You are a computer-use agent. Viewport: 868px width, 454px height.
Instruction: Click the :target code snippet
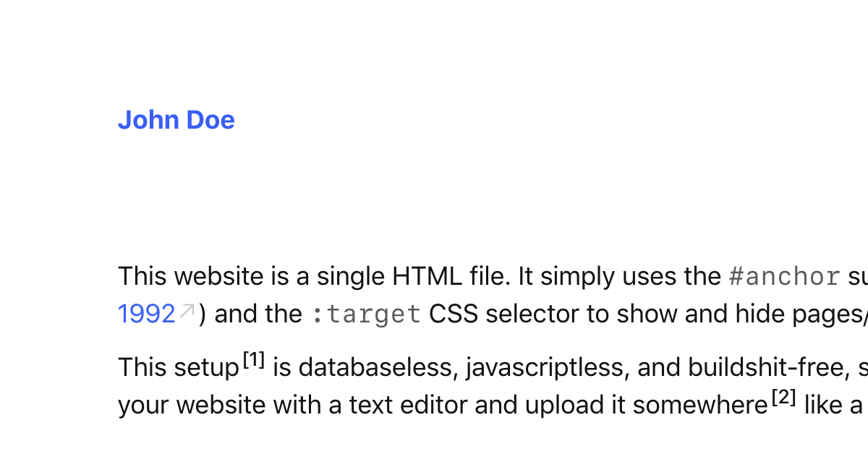click(366, 314)
